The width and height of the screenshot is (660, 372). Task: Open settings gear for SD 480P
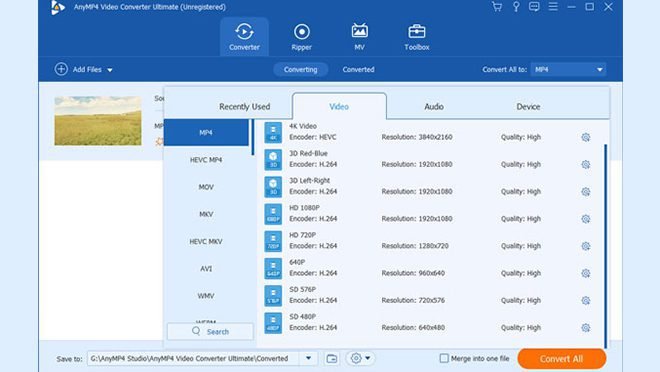585,328
